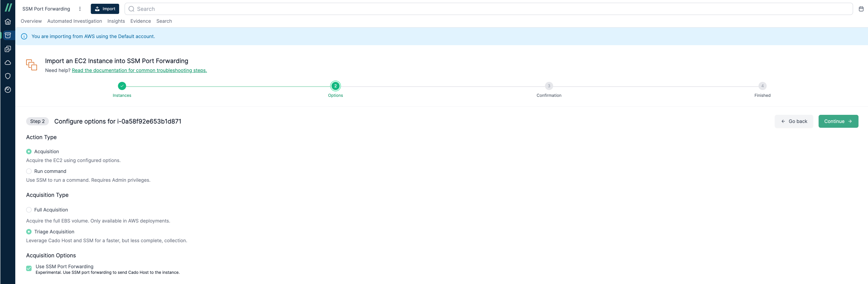
Task: Click the Import button
Action: 105,9
